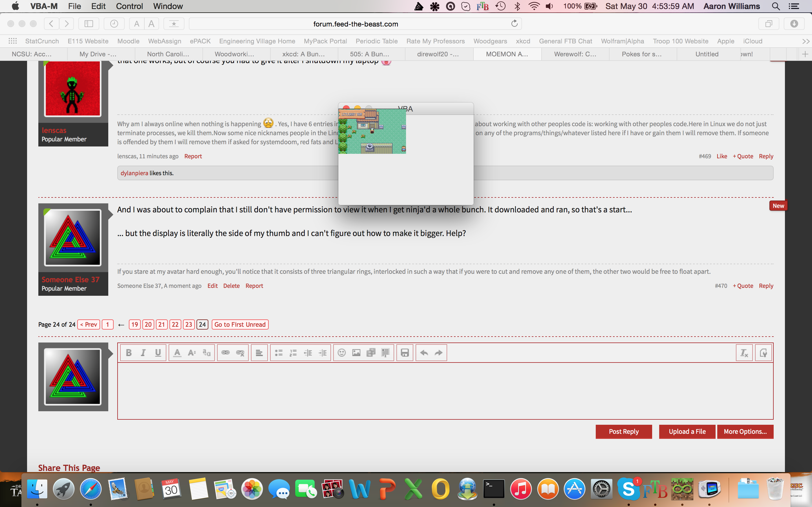This screenshot has width=812, height=507.
Task: Open the text alignment dropdown
Action: (259, 353)
